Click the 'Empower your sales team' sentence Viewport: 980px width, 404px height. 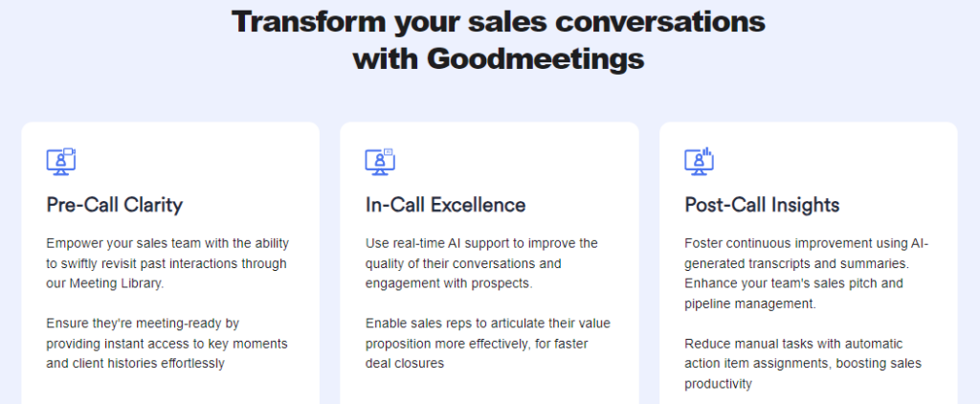(167, 243)
